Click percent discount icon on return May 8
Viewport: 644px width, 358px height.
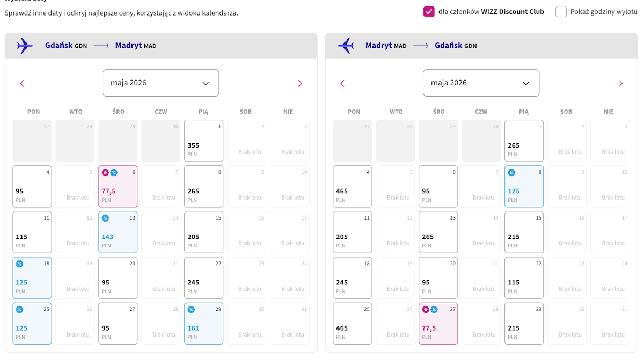coord(512,172)
